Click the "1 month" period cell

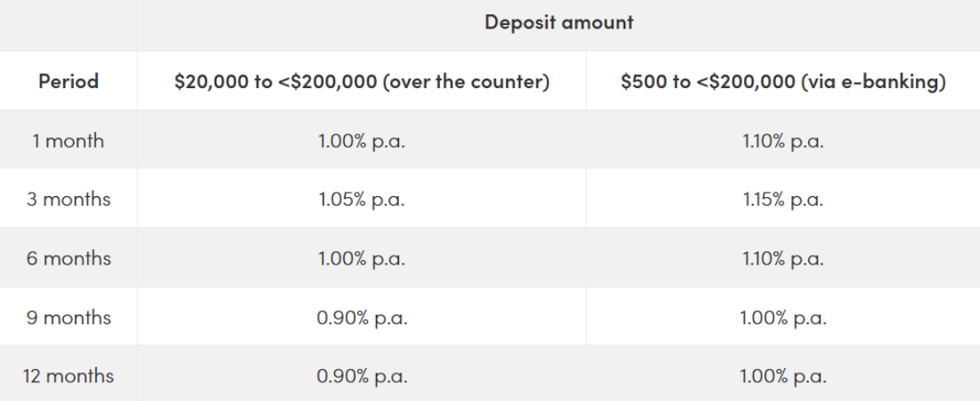[68, 140]
